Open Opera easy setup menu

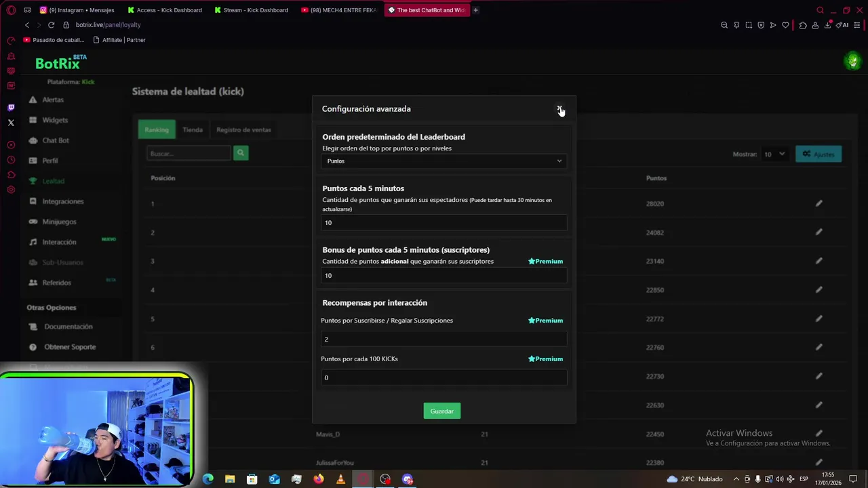point(857,25)
